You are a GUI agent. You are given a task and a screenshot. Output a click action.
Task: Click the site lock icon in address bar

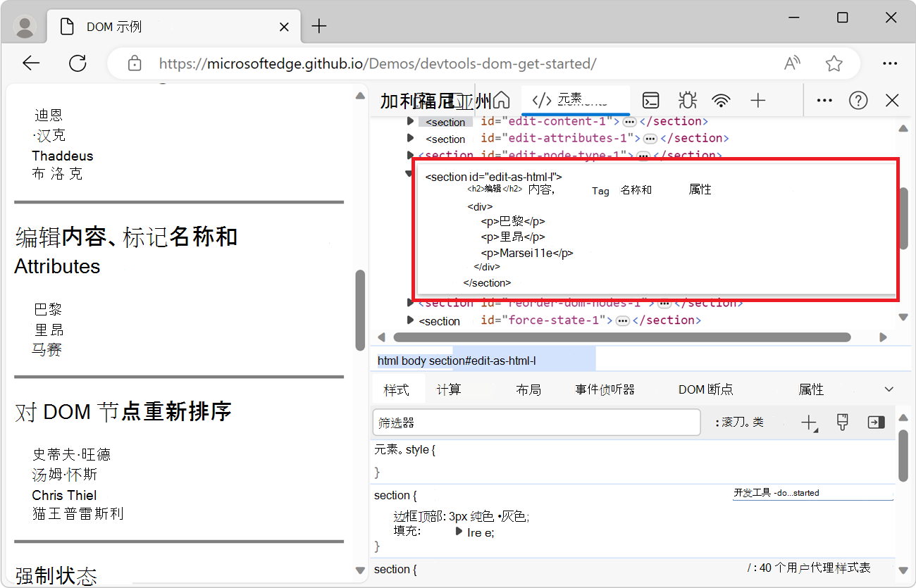click(135, 63)
